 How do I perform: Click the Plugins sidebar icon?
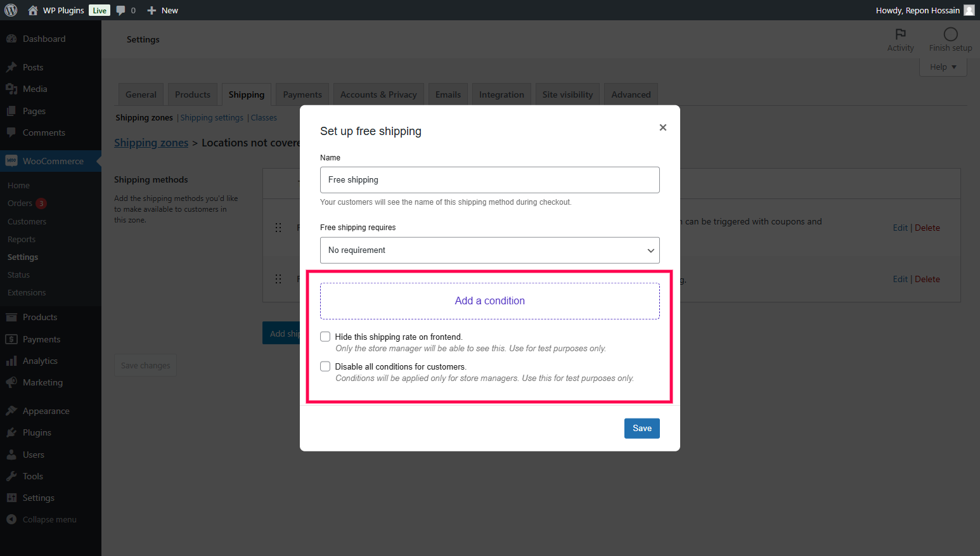click(11, 432)
